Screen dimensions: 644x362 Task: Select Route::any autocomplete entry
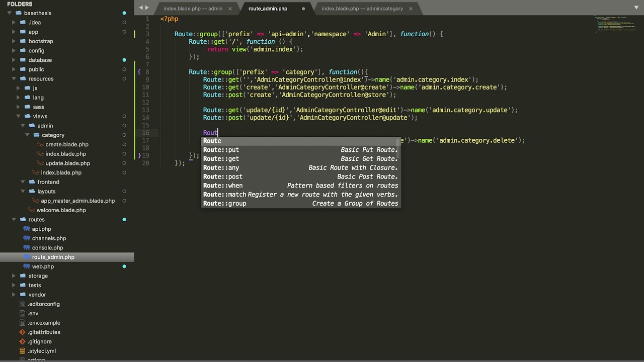point(300,168)
